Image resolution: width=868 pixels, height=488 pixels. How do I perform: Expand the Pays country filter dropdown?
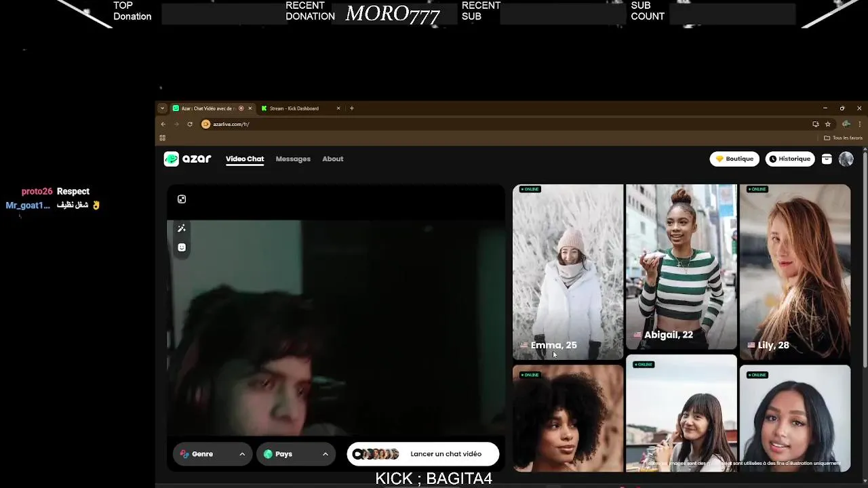296,454
